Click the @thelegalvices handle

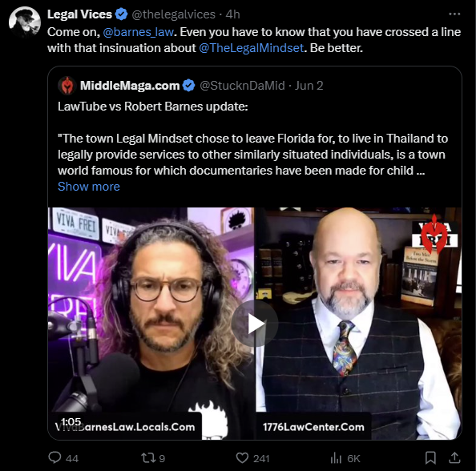point(173,14)
